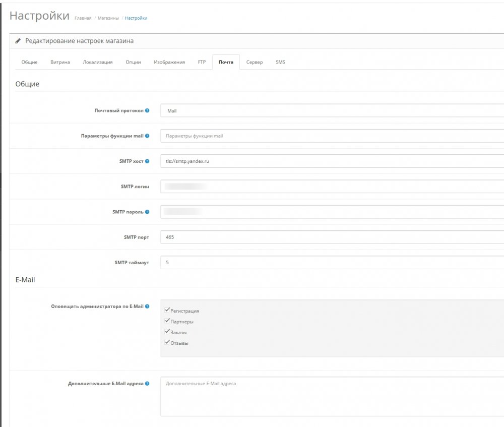Click the SMTP порт label

click(x=136, y=237)
